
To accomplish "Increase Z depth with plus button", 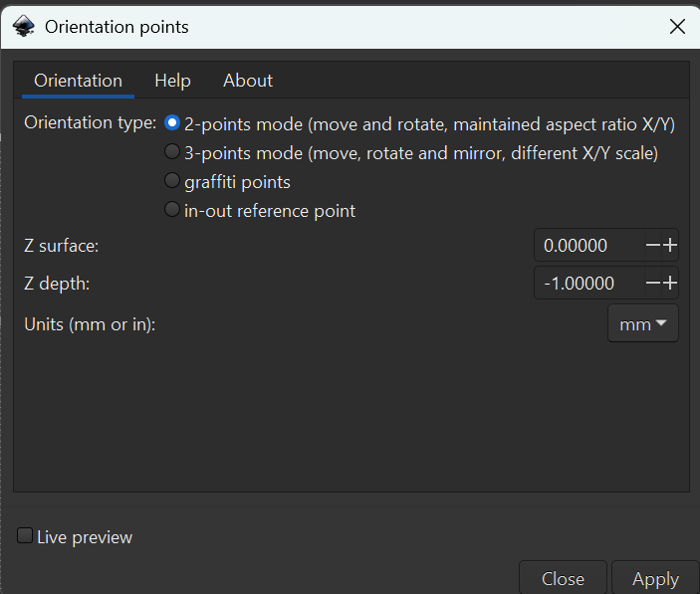I will [x=670, y=283].
